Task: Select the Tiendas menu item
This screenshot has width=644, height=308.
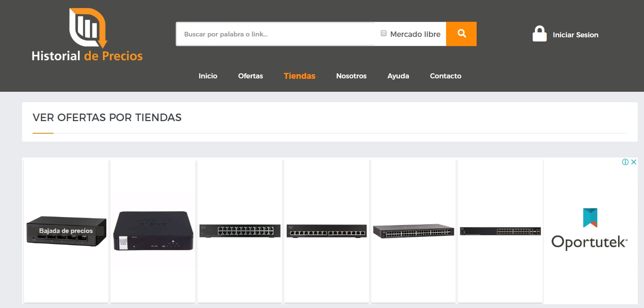Action: pyautogui.click(x=300, y=76)
